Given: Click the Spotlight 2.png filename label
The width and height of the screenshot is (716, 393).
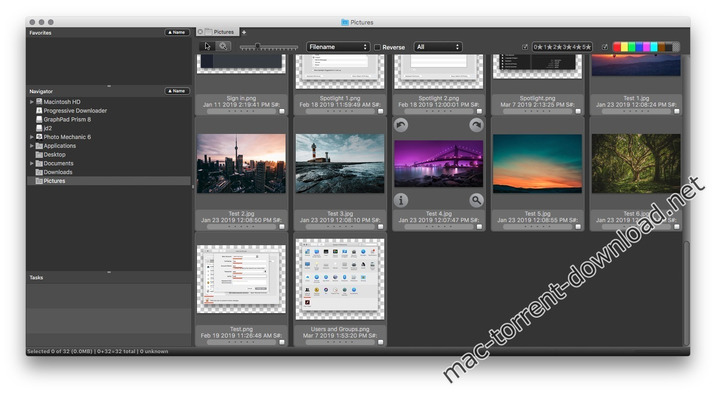Looking at the screenshot, I should 438,98.
